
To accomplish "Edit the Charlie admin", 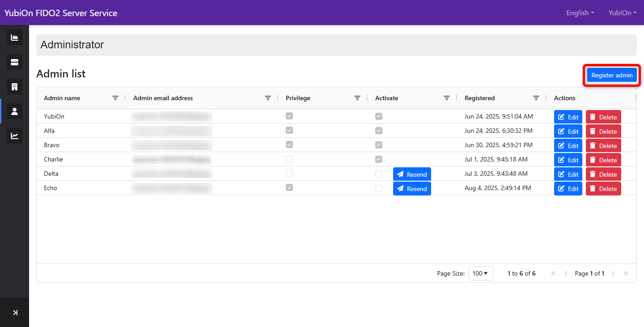I will [x=568, y=160].
